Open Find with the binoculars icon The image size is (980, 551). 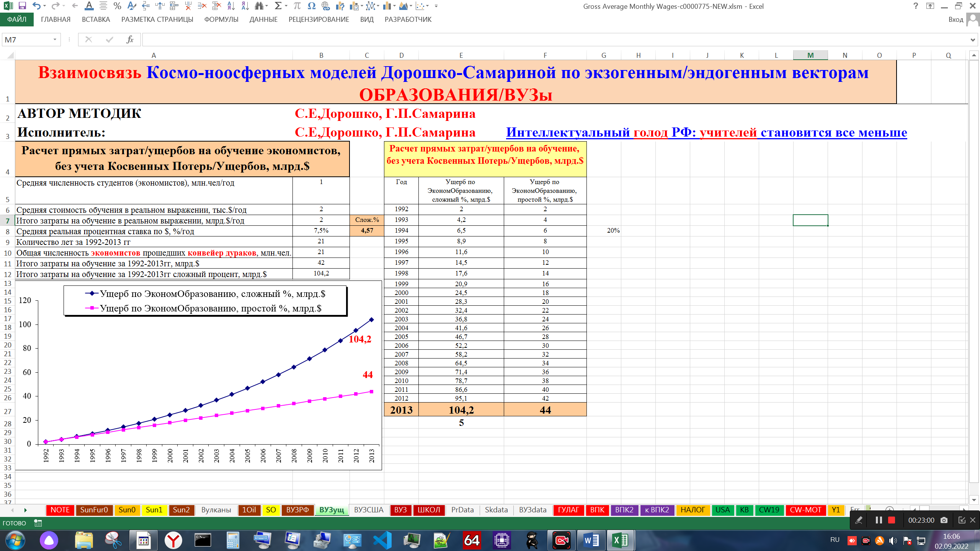[259, 6]
